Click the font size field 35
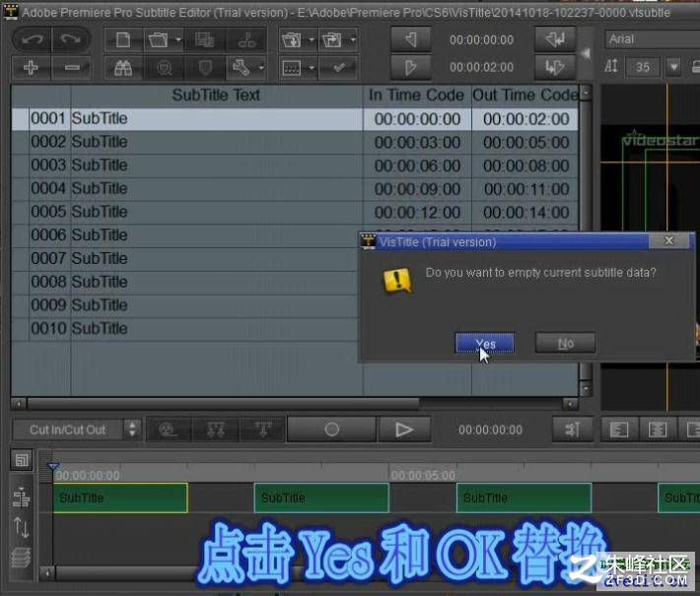Image resolution: width=700 pixels, height=596 pixels. (x=643, y=67)
